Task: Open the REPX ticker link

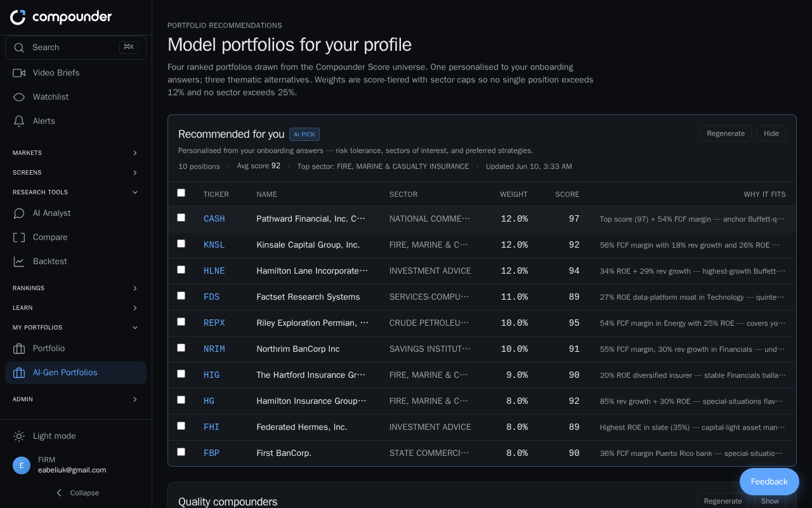Action: click(214, 323)
